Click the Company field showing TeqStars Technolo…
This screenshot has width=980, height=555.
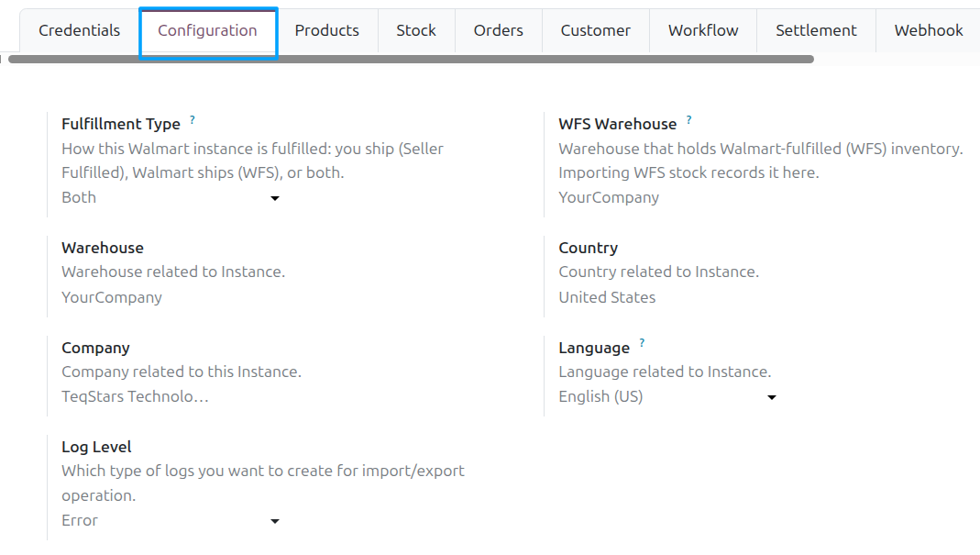135,396
